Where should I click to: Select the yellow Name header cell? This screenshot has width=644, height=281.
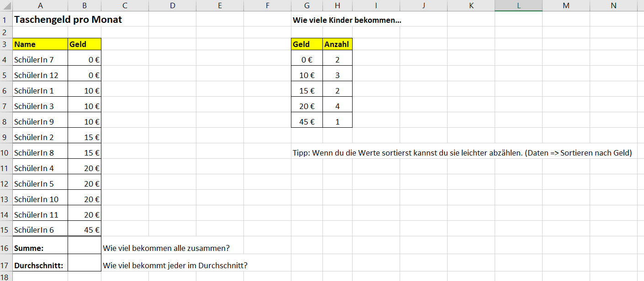(x=40, y=44)
